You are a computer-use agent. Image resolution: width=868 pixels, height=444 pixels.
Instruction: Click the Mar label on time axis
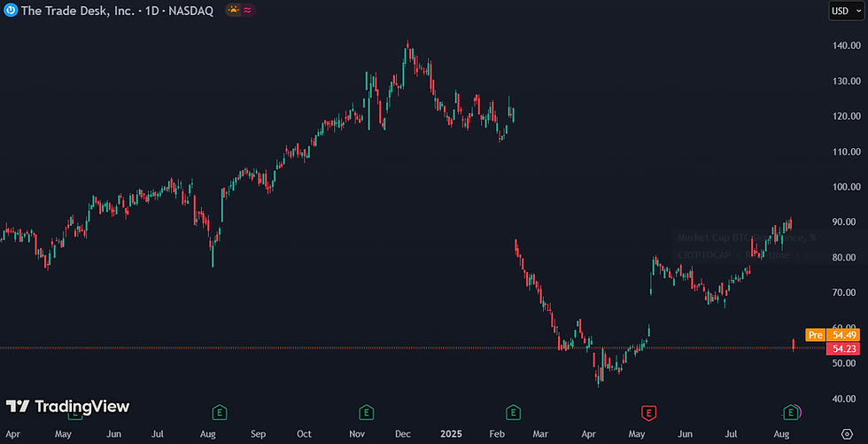pos(541,433)
